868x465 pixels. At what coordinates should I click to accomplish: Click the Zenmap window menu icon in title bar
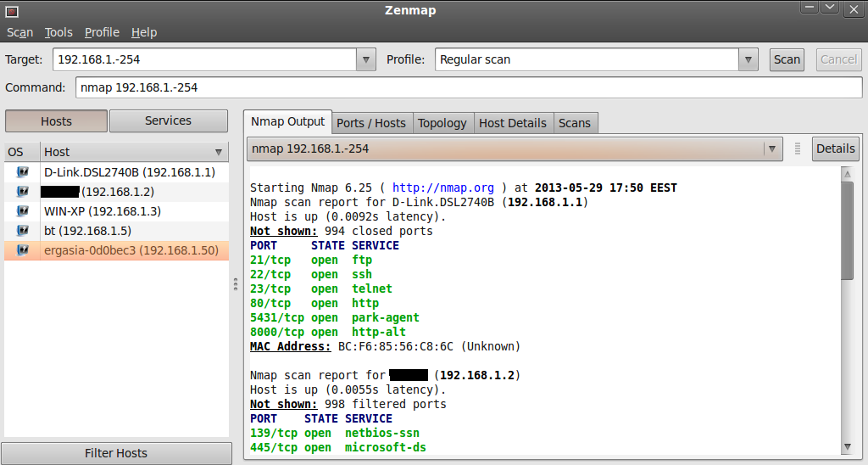[x=12, y=10]
